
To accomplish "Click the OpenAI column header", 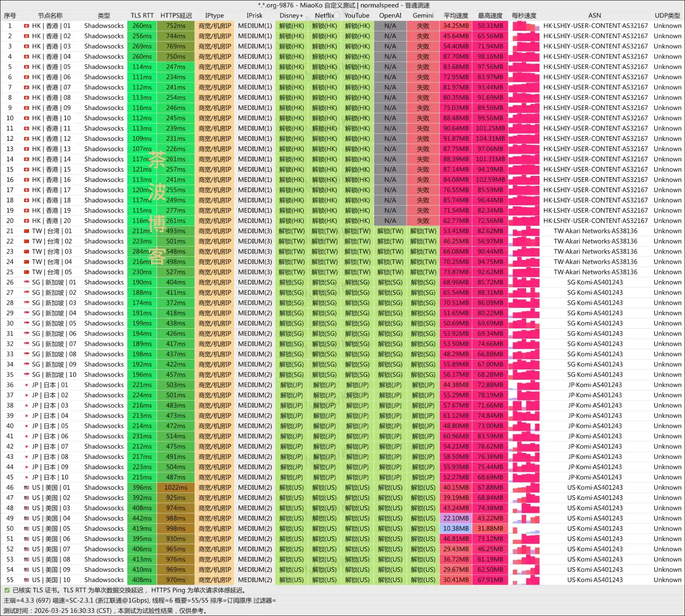I will tap(390, 15).
